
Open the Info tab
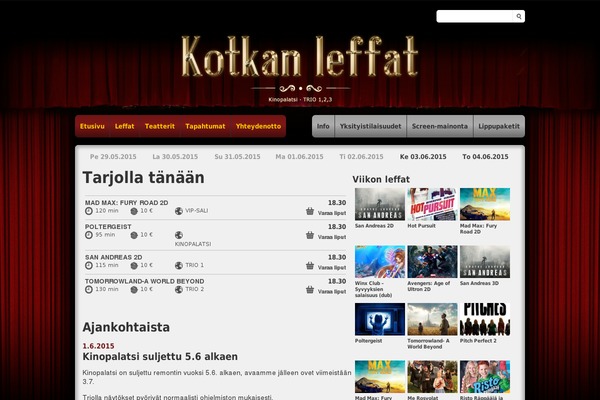(x=323, y=126)
